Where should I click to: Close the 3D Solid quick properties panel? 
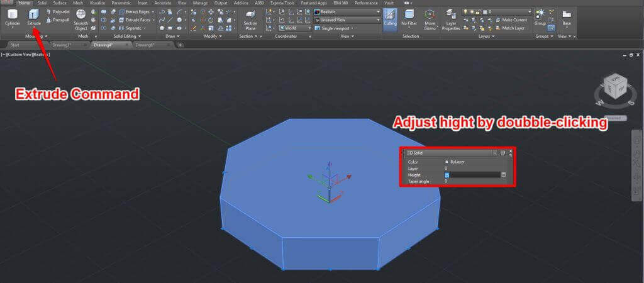[x=511, y=151]
